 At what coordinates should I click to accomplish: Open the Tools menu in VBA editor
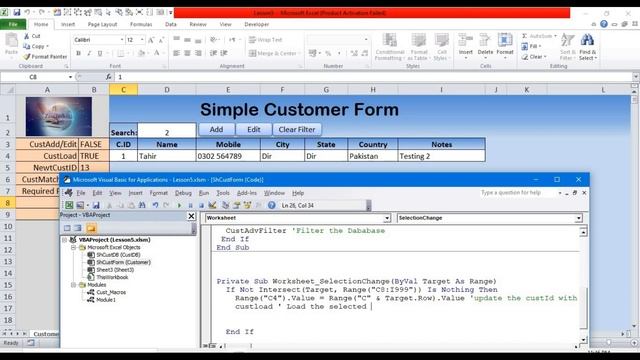(x=223, y=193)
